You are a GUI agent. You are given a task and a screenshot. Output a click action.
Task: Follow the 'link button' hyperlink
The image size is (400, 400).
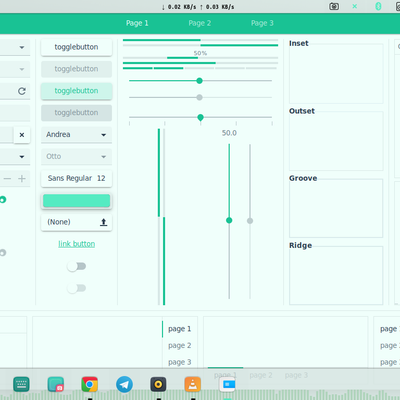[x=77, y=244]
